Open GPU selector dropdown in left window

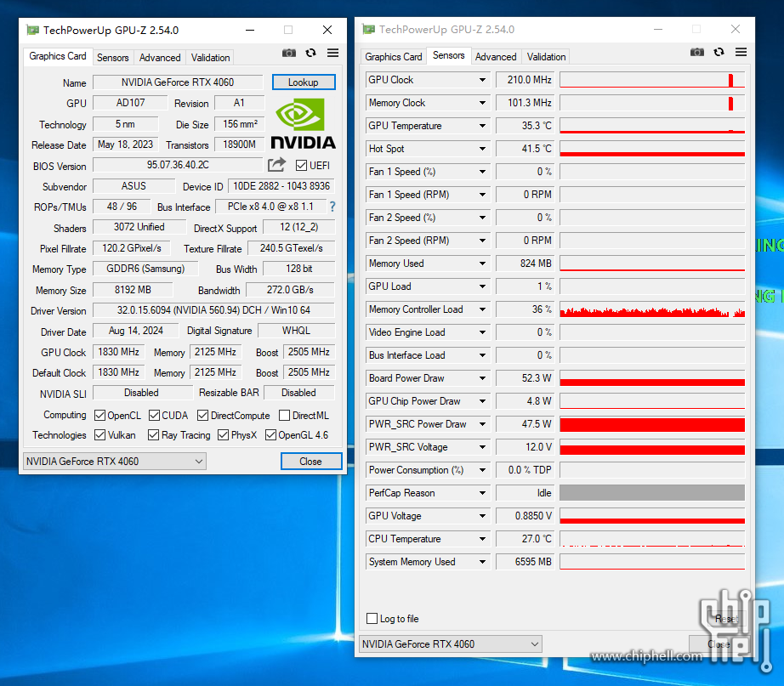[115, 461]
